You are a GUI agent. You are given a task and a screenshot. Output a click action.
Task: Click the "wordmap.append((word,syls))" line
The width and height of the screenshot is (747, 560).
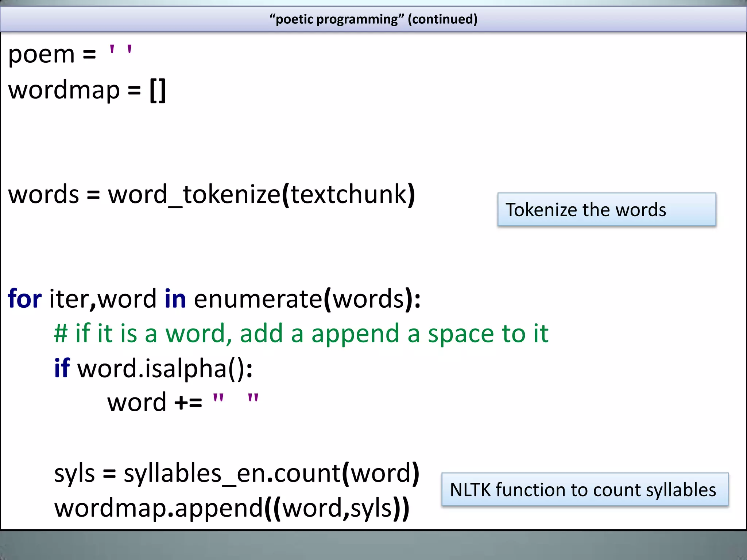tap(232, 509)
